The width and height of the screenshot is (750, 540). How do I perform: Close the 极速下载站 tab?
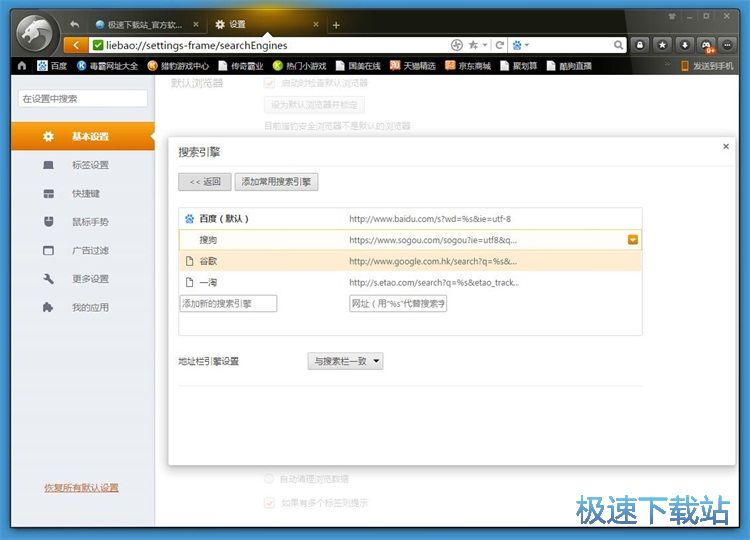196,24
